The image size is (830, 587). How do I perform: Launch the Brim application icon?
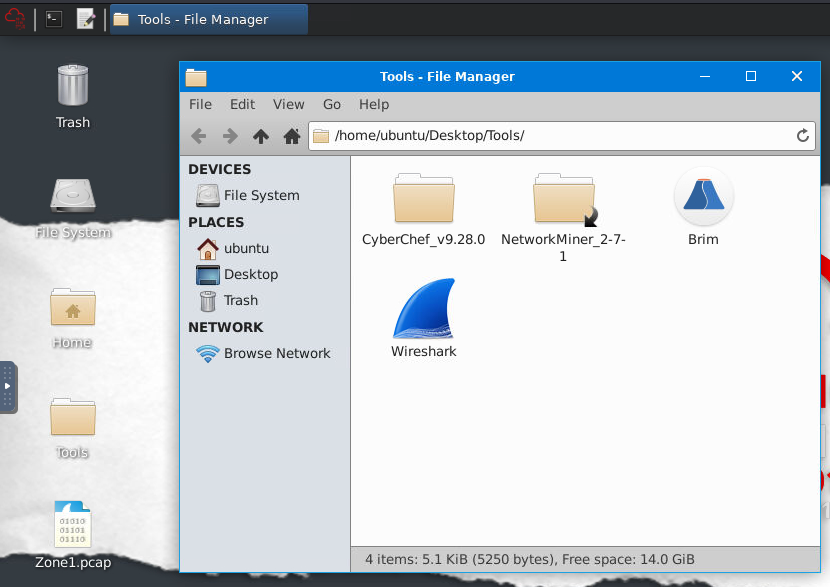point(703,196)
